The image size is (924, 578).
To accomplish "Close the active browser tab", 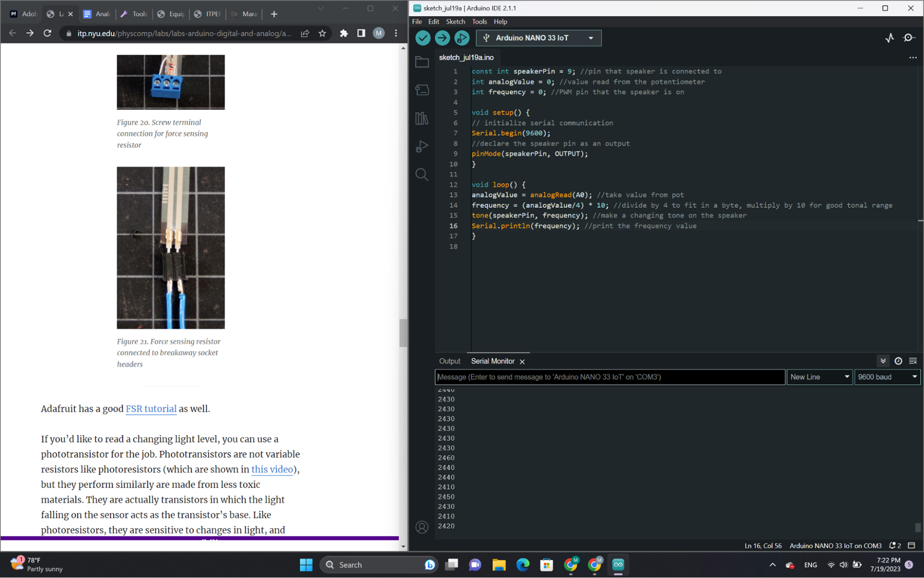I will point(70,14).
